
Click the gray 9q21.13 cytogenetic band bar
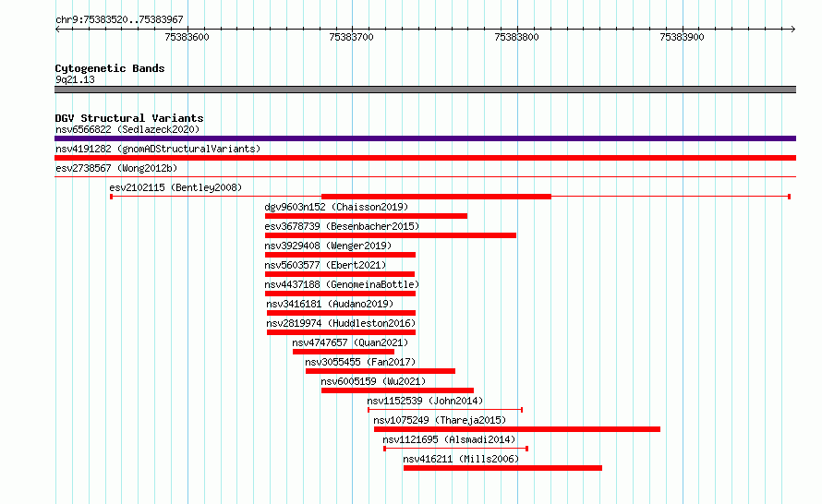[x=425, y=90]
